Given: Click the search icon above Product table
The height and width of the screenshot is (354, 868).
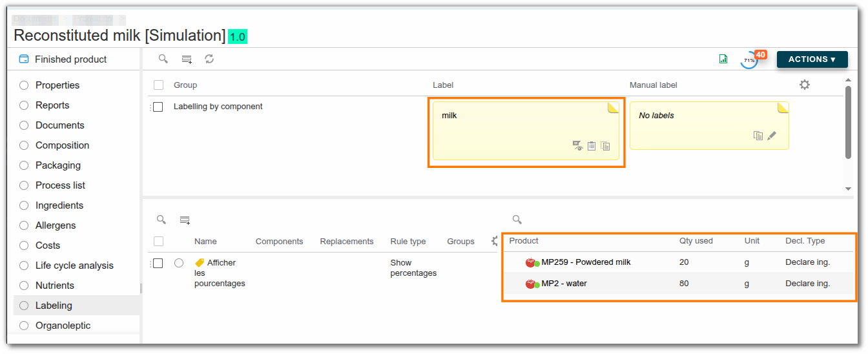Looking at the screenshot, I should click(517, 220).
